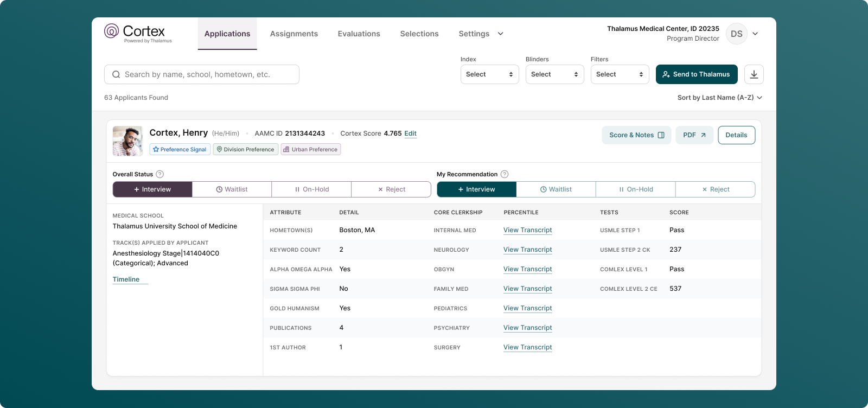Screen dimensions: 868x408
Task: Click the download icon button
Action: click(754, 74)
